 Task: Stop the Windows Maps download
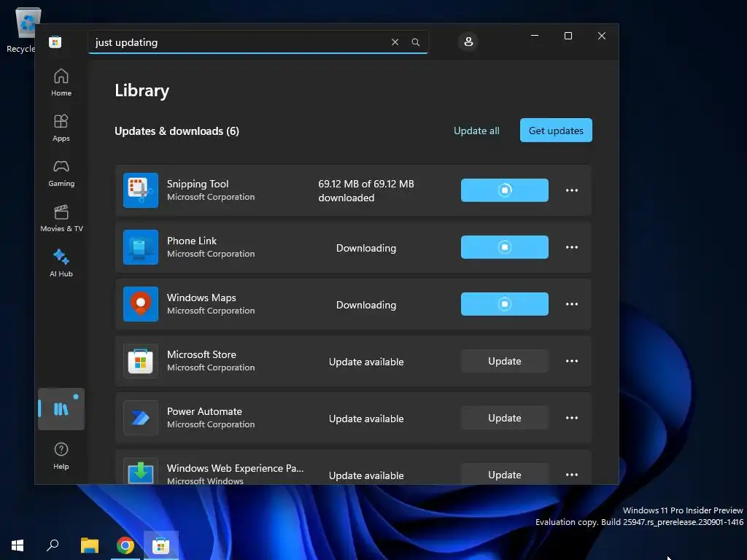tap(505, 304)
